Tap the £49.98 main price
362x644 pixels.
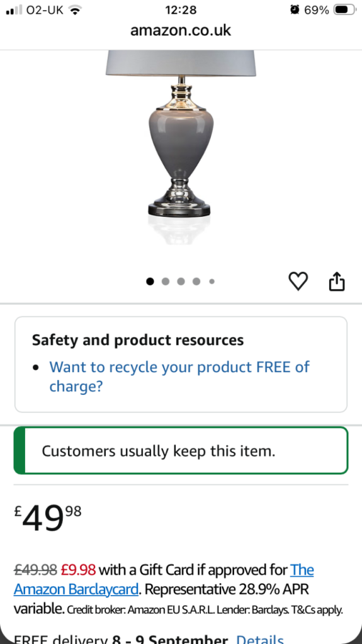48,519
